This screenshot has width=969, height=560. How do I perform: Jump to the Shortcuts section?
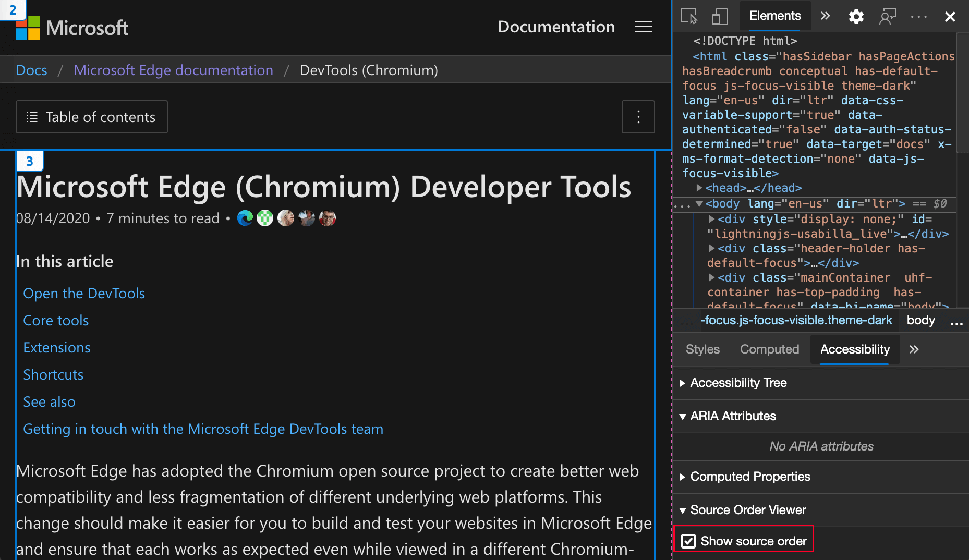tap(53, 375)
